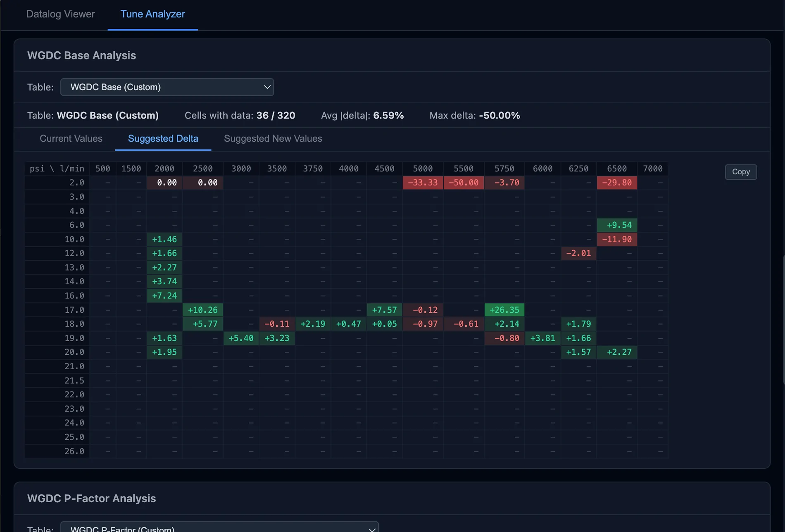Select the +10.26 cell
Viewport: 785px width, 532px height.
point(203,310)
